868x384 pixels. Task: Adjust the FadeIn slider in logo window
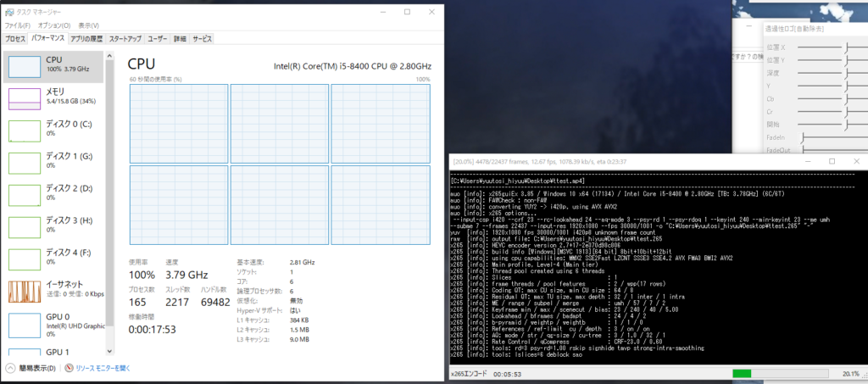[833, 137]
